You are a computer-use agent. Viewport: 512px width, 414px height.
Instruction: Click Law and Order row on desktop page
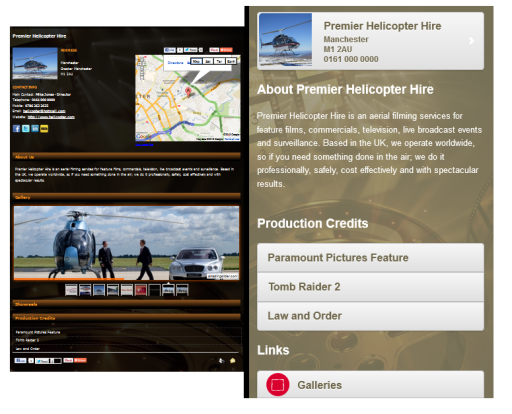[x=128, y=348]
